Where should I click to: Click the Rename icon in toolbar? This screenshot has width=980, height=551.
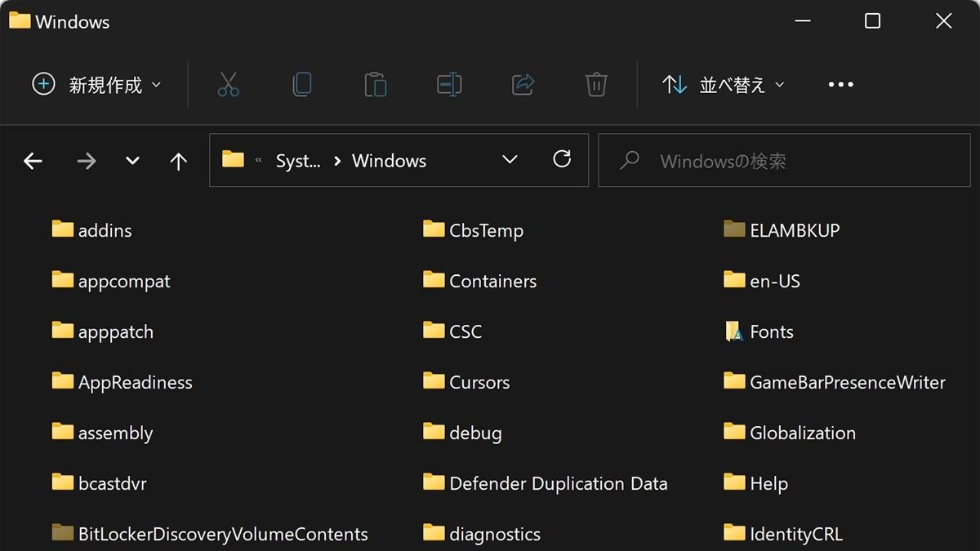[449, 84]
